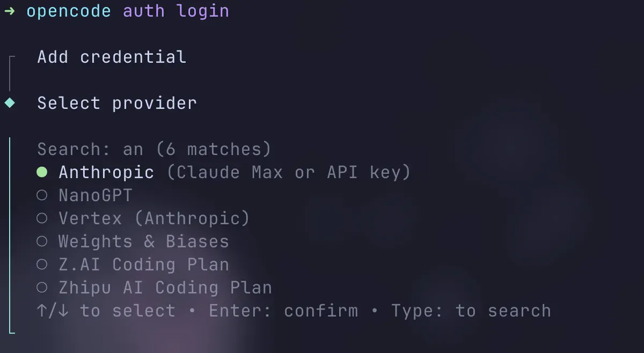Click the green prompt arrow icon
Screen dimensions: 644x353
click(x=10, y=10)
